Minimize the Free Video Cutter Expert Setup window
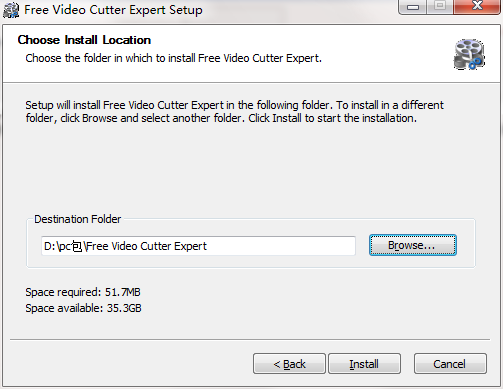Screen dimensions: 503x389 point(412,7)
